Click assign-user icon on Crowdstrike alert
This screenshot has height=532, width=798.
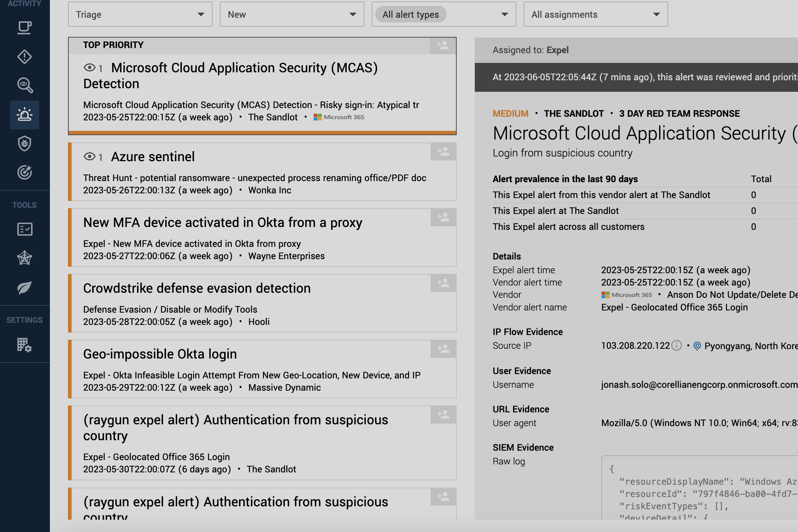coord(443,283)
